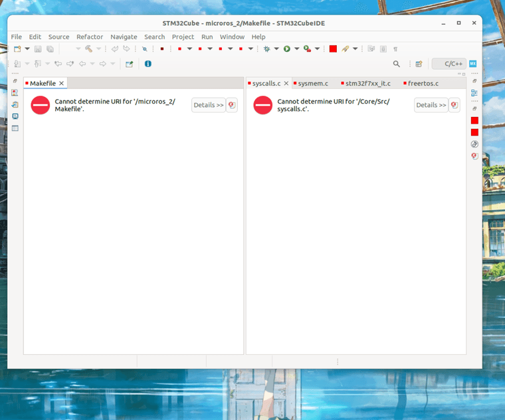Click Details >> for Makefile error

click(209, 105)
